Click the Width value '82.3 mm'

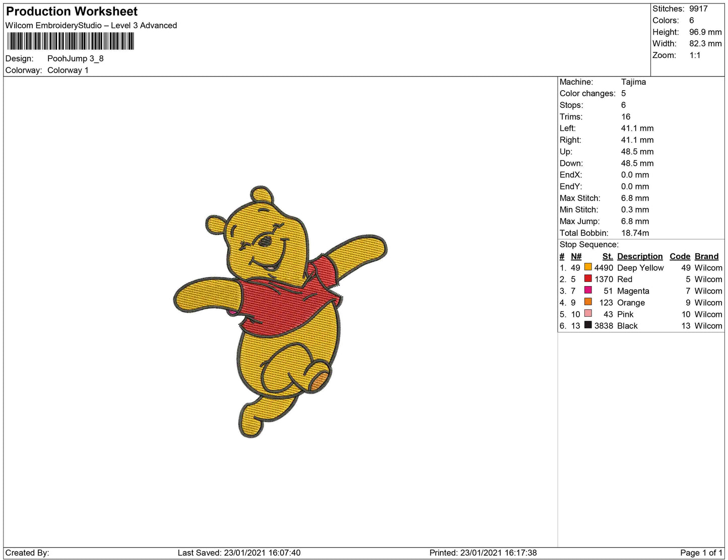[x=705, y=43]
